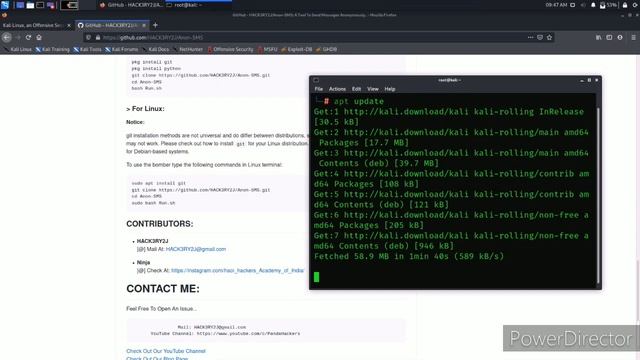Viewport: 640px width, 360px height.
Task: Open a new Firefox tab
Action: tap(155, 25)
